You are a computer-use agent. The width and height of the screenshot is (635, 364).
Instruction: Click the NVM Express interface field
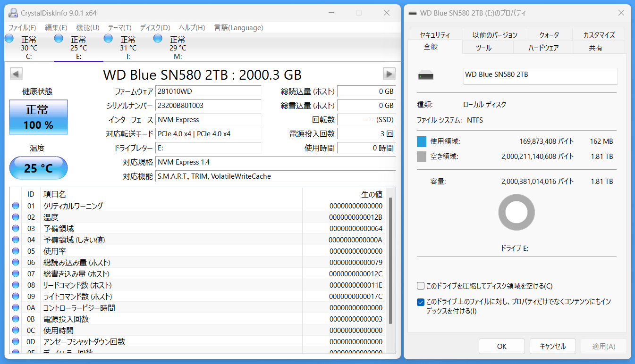tap(208, 120)
